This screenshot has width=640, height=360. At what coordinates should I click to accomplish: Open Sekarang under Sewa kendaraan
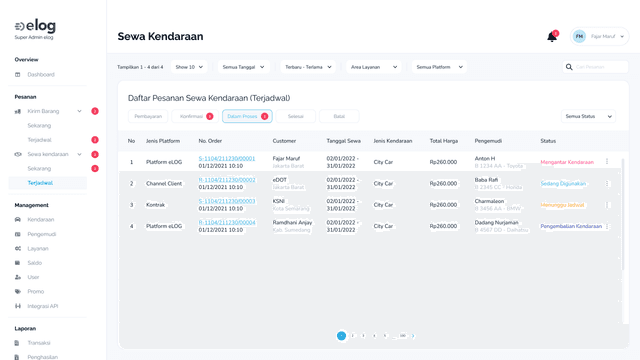[x=39, y=169]
